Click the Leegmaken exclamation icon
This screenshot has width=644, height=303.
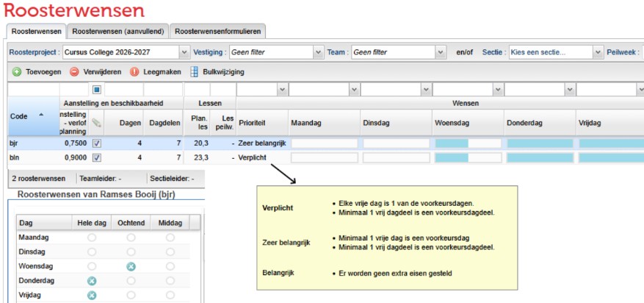pos(134,72)
